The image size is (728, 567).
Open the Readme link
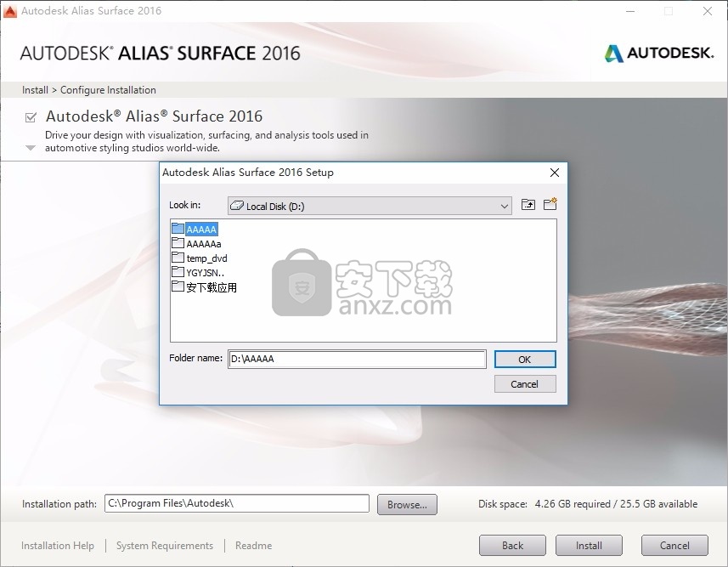[x=253, y=545]
